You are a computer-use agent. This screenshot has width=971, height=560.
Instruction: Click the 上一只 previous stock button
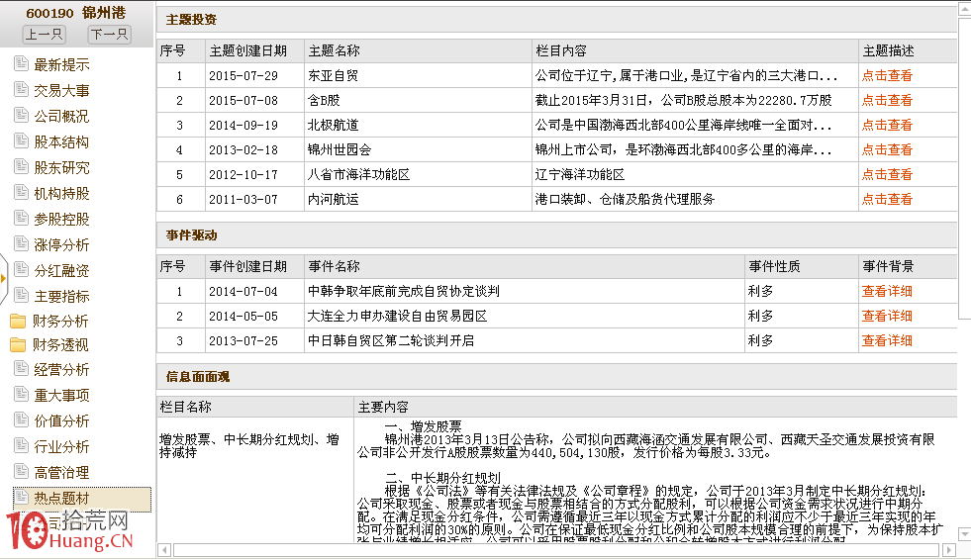(x=44, y=34)
